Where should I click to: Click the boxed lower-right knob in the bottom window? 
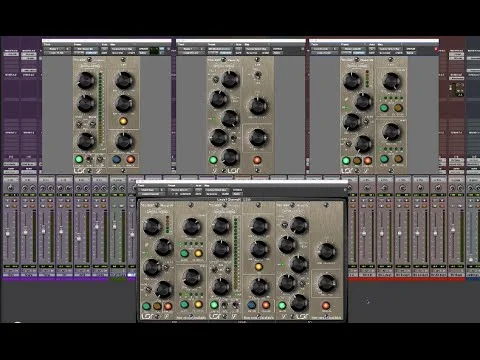click(x=327, y=283)
